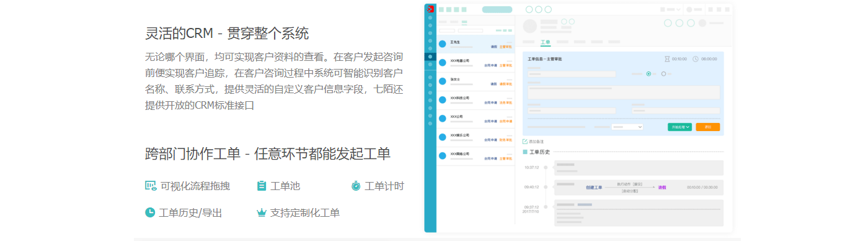Open the XXX网络公司 row
The image size is (868, 241).
click(476, 156)
